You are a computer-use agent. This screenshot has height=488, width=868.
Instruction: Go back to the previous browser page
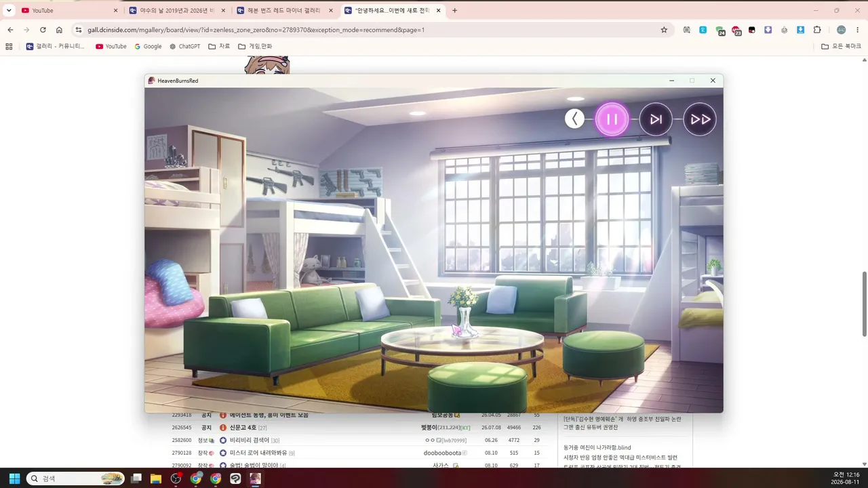(x=10, y=30)
